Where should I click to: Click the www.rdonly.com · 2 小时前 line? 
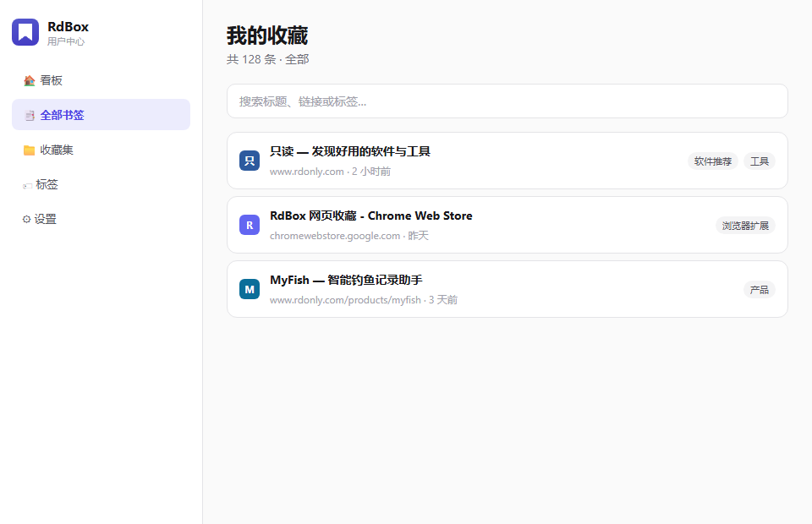[331, 172]
